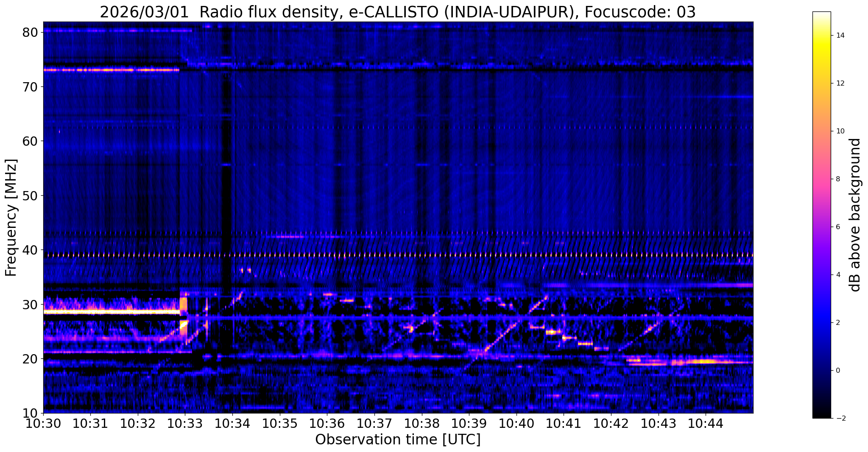Click the 10:37 time tick label
The image size is (868, 452).
[374, 423]
